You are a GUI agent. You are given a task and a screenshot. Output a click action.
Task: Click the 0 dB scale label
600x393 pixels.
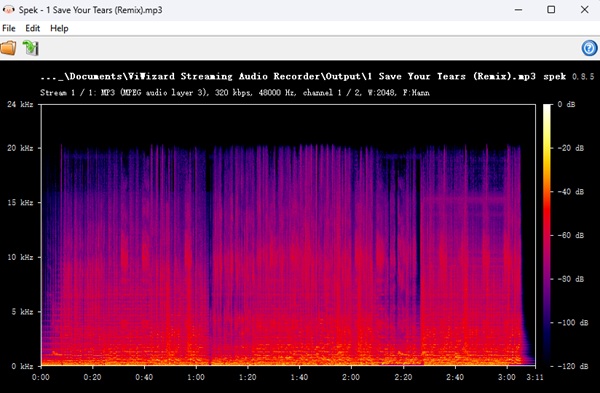[x=567, y=104]
